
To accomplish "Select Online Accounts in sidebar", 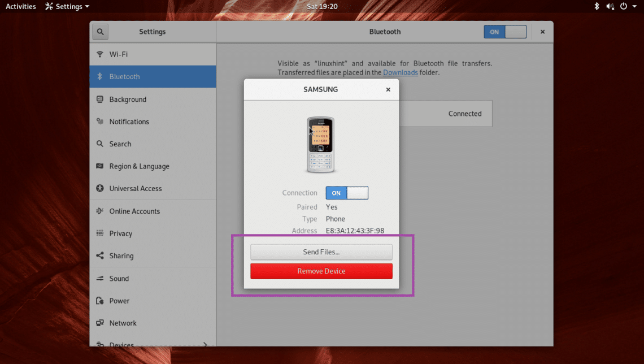I will [x=153, y=211].
